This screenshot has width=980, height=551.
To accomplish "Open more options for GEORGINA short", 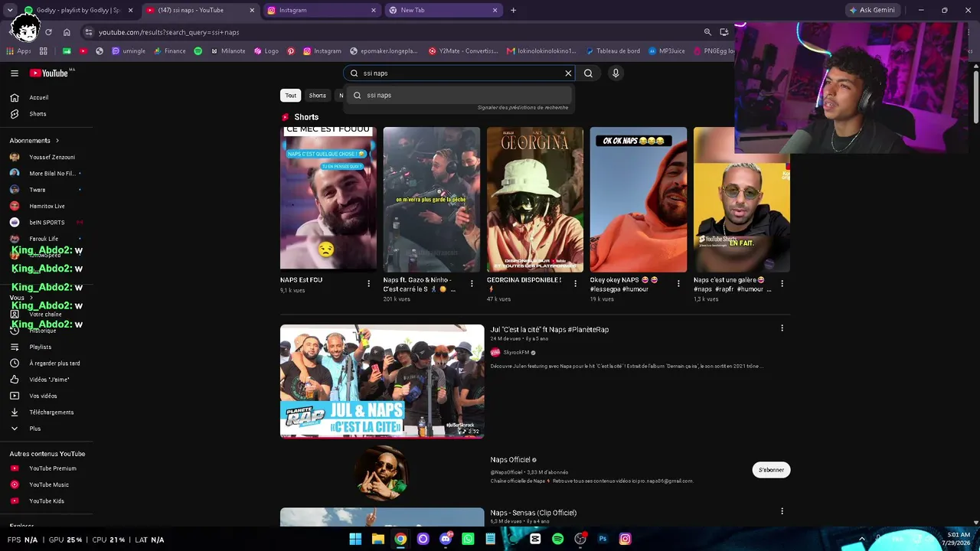I will coord(575,284).
